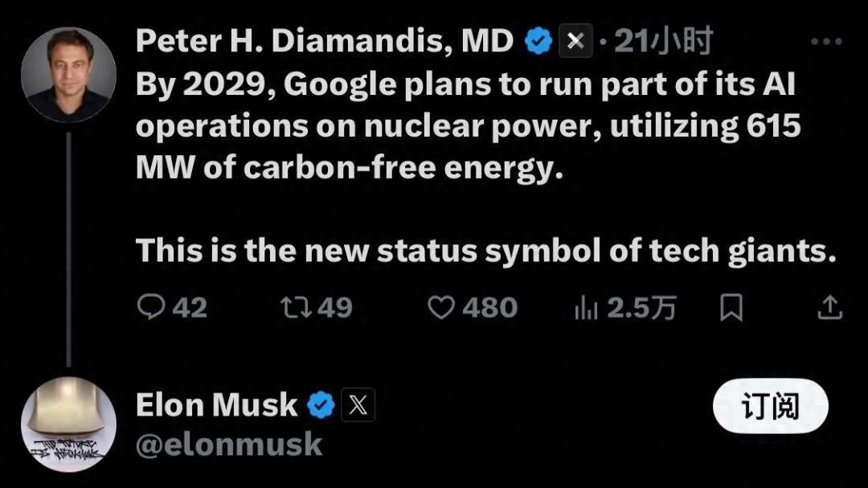Image resolution: width=868 pixels, height=488 pixels.
Task: Like the tweet with heart icon
Action: (x=440, y=308)
